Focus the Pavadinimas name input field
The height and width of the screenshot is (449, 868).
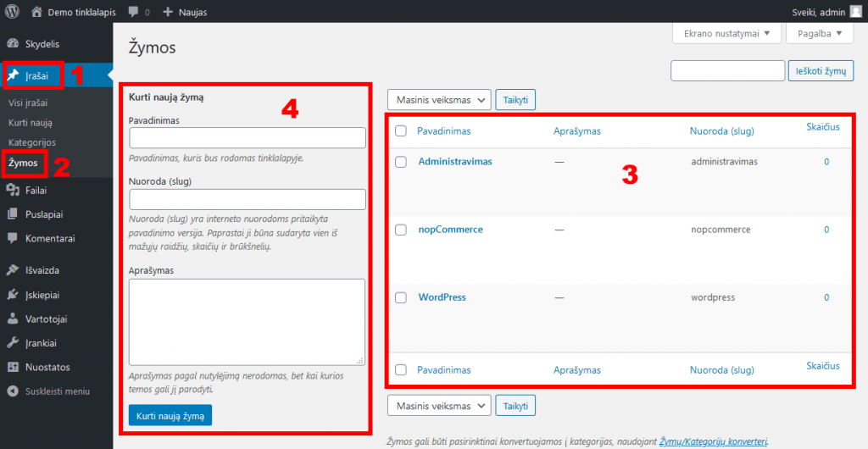click(x=248, y=138)
